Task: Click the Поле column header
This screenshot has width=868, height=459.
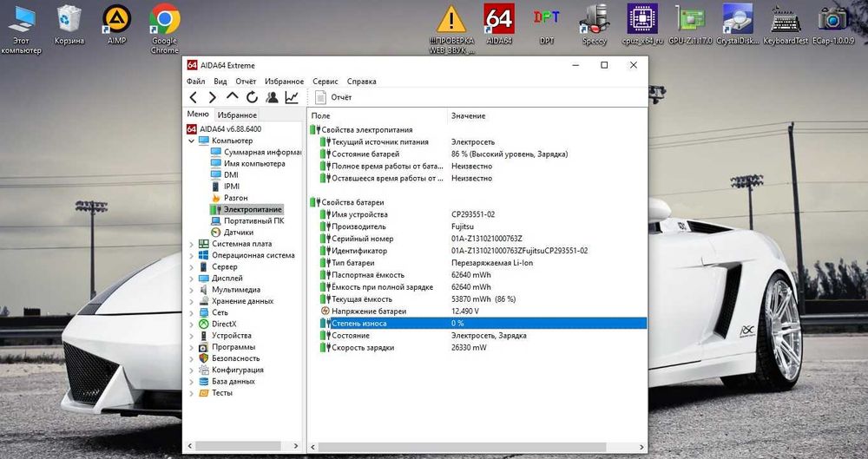Action: pyautogui.click(x=378, y=115)
